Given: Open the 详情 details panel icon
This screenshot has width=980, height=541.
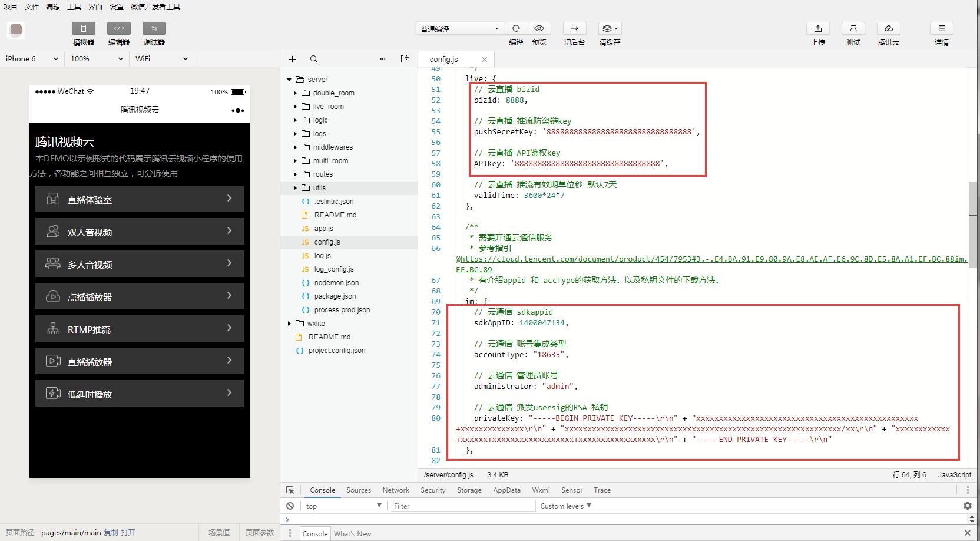Looking at the screenshot, I should pyautogui.click(x=941, y=28).
